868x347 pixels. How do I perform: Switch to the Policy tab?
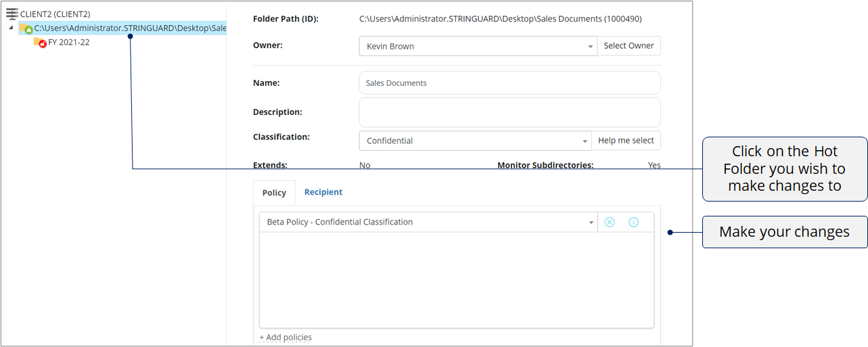(274, 193)
